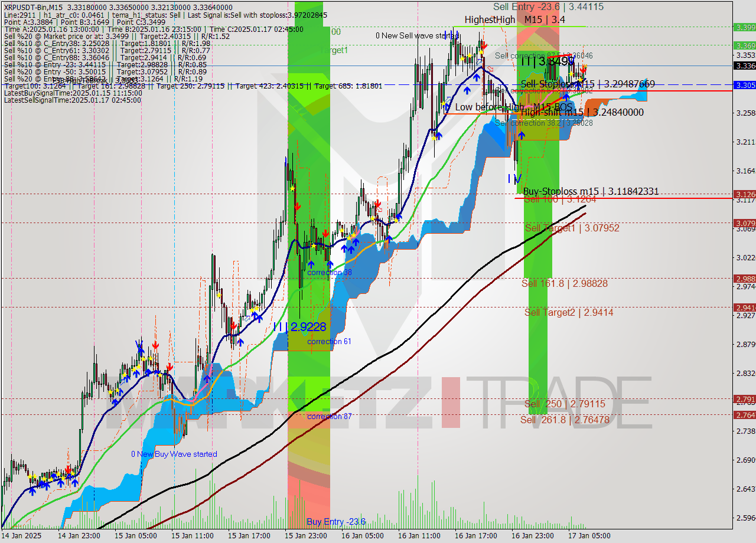Click 'Sell %10 @ Entry -23: 3.44115' line
The height and width of the screenshot is (543, 756).
(105, 64)
